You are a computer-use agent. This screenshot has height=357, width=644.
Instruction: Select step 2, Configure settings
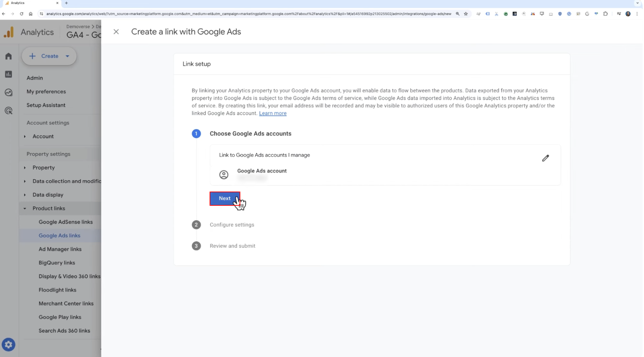pyautogui.click(x=232, y=225)
